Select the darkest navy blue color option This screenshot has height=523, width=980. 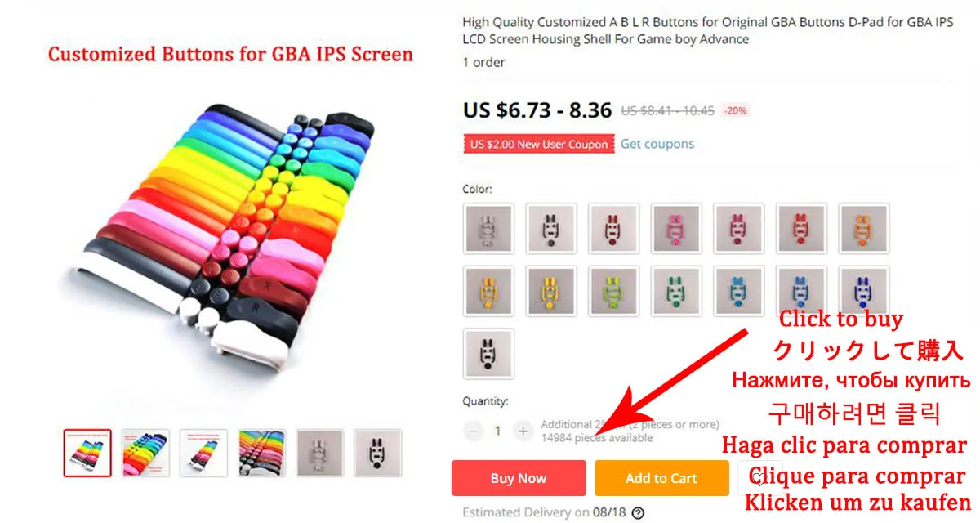[x=864, y=291]
